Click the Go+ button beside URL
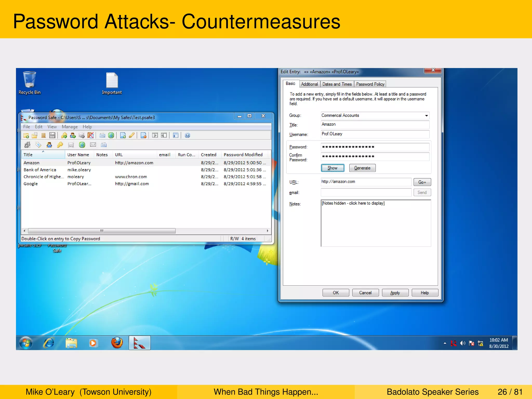The height and width of the screenshot is (399, 532). pyautogui.click(x=422, y=182)
